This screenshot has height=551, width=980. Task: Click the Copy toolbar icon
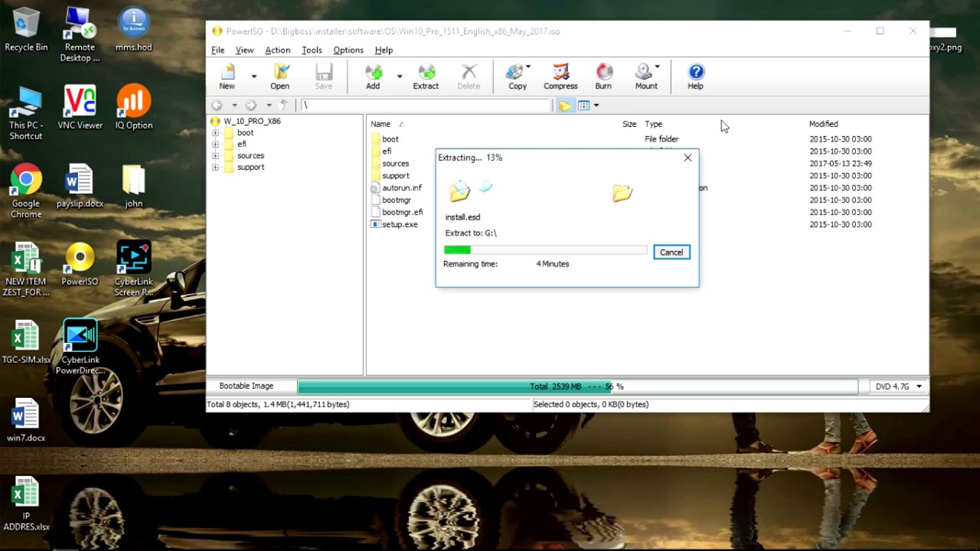[518, 77]
